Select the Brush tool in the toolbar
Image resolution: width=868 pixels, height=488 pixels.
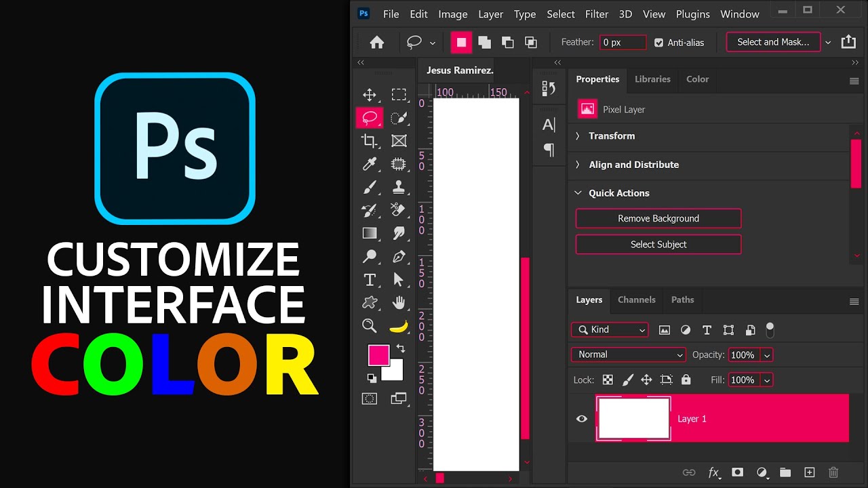(370, 187)
